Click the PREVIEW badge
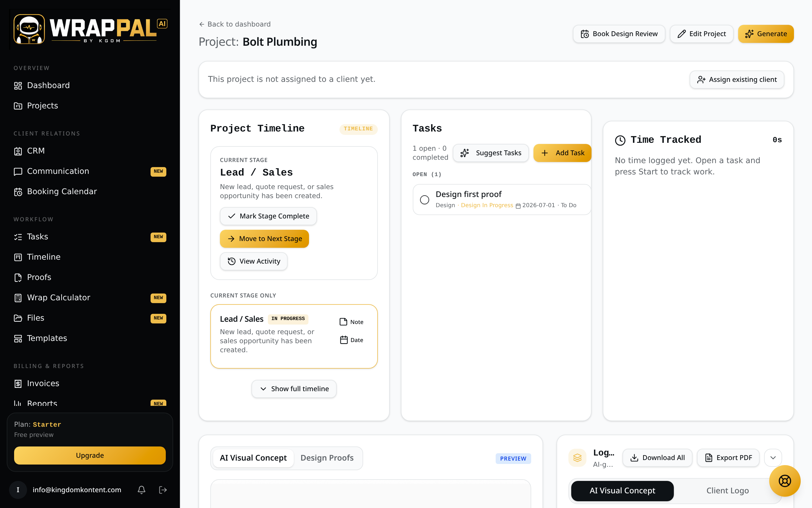The height and width of the screenshot is (508, 812). [513, 459]
